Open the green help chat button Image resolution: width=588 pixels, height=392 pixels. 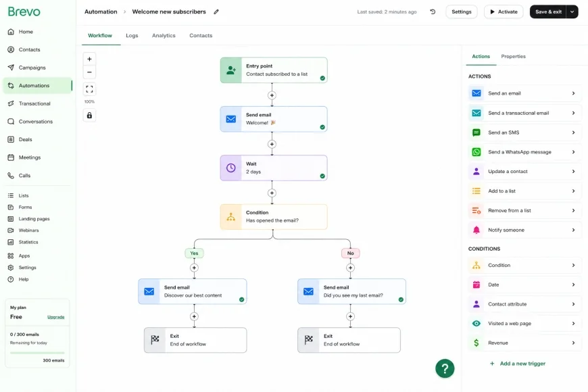(445, 369)
